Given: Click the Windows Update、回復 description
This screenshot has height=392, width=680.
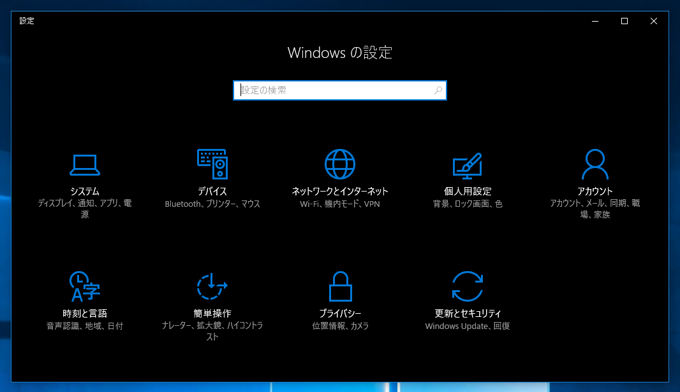Looking at the screenshot, I should pyautogui.click(x=468, y=326).
